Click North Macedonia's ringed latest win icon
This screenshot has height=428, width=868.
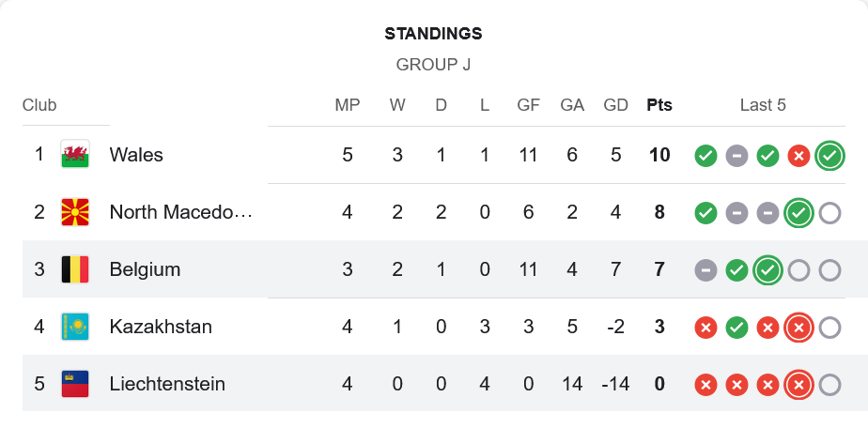tap(798, 213)
